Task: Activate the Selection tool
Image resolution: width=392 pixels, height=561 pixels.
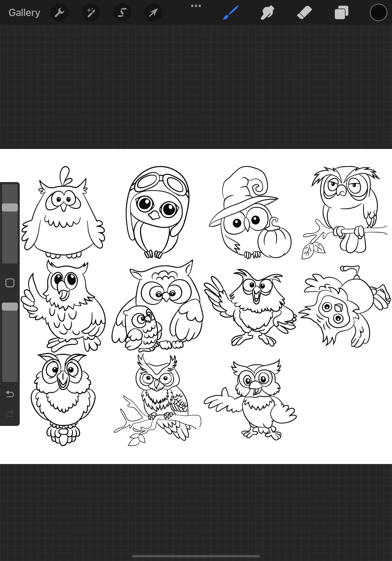Action: (x=122, y=12)
